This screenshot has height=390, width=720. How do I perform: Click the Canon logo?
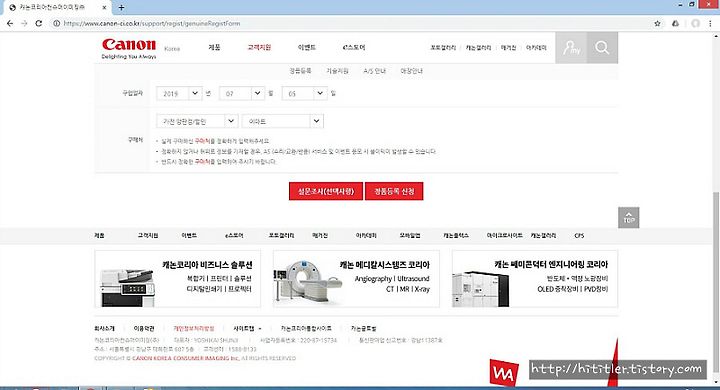(129, 48)
